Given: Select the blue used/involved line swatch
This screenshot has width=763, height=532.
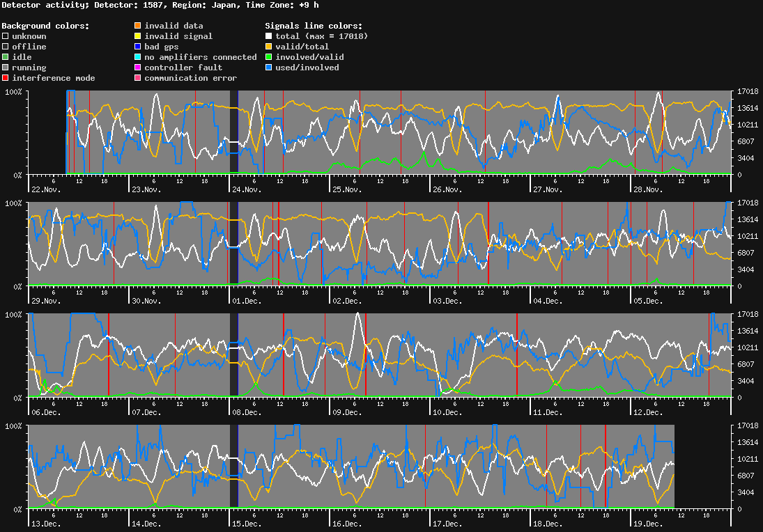Looking at the screenshot, I should coord(269,68).
